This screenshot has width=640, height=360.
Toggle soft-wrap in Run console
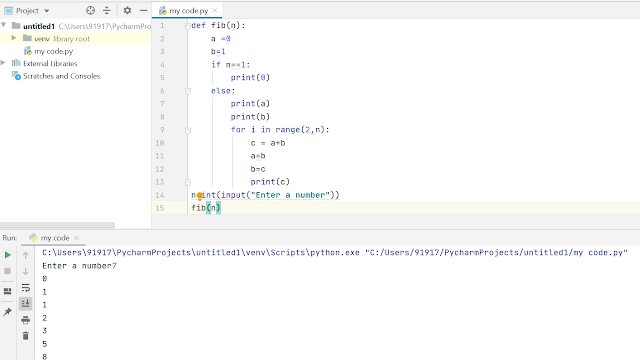(x=25, y=287)
